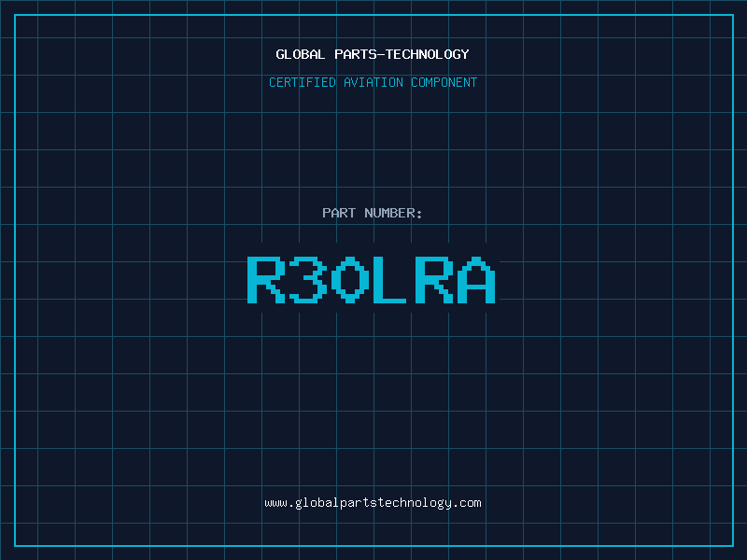Click the first R in the part number
The height and width of the screenshot is (560, 747).
(266, 279)
